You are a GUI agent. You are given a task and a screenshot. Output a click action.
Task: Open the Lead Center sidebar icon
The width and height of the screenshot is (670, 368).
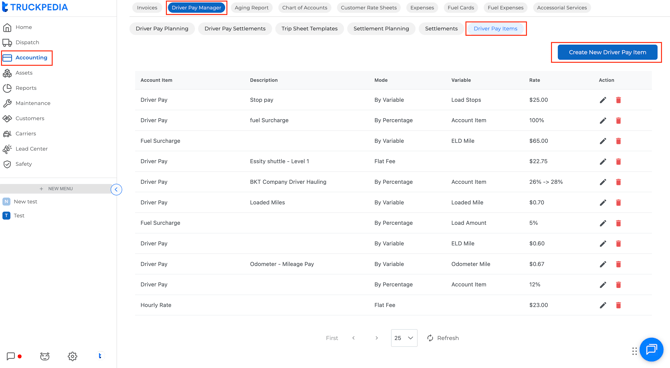pos(7,149)
